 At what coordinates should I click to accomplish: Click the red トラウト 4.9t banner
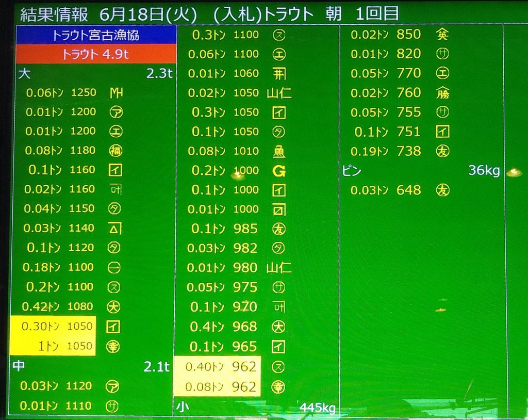tap(95, 54)
